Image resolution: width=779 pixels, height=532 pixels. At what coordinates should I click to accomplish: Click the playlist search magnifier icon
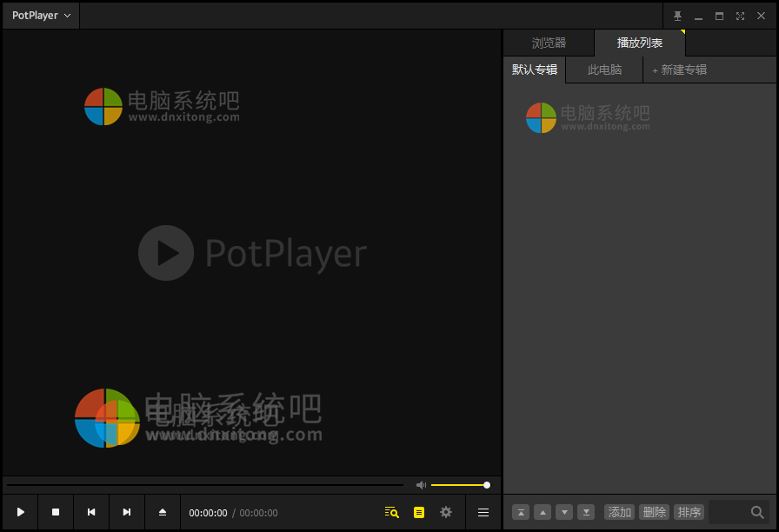[757, 512]
